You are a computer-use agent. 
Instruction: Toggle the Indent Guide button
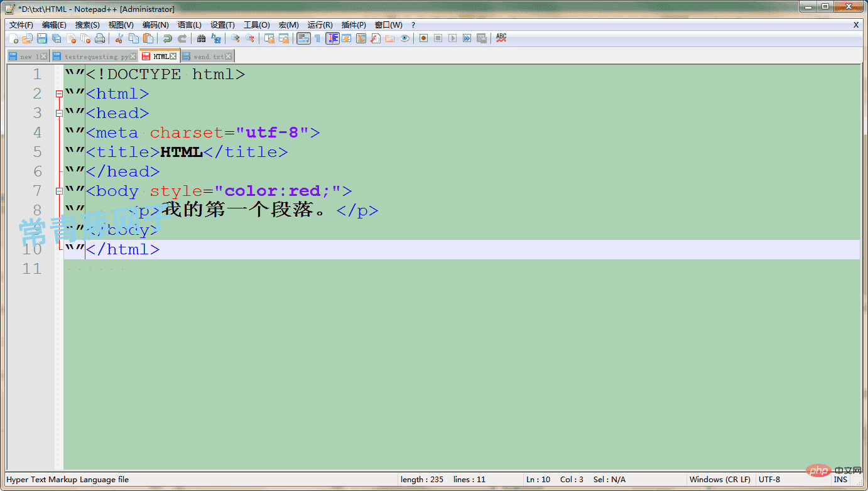pyautogui.click(x=332, y=38)
